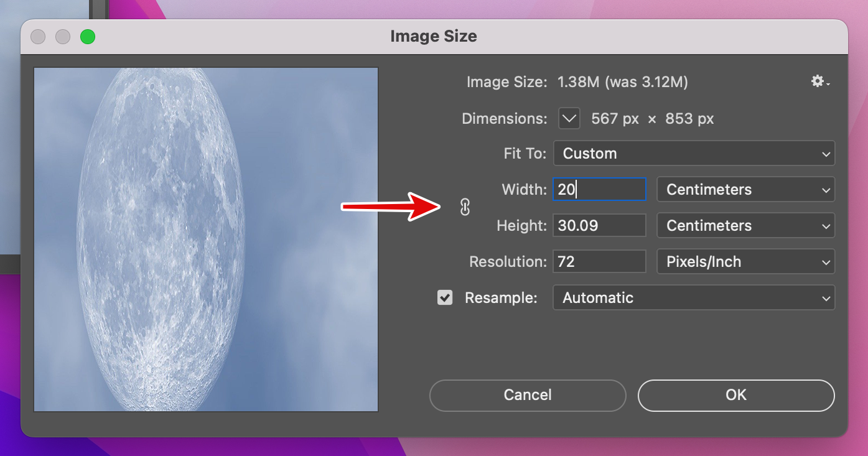Open the Resample Automatic dropdown
868x456 pixels.
coord(694,298)
